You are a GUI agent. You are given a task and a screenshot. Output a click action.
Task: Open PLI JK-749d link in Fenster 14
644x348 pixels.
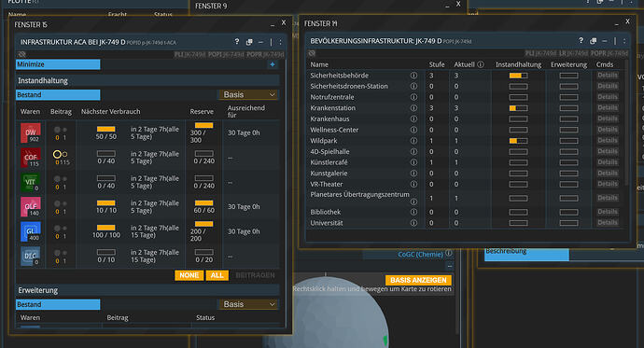click(x=540, y=53)
